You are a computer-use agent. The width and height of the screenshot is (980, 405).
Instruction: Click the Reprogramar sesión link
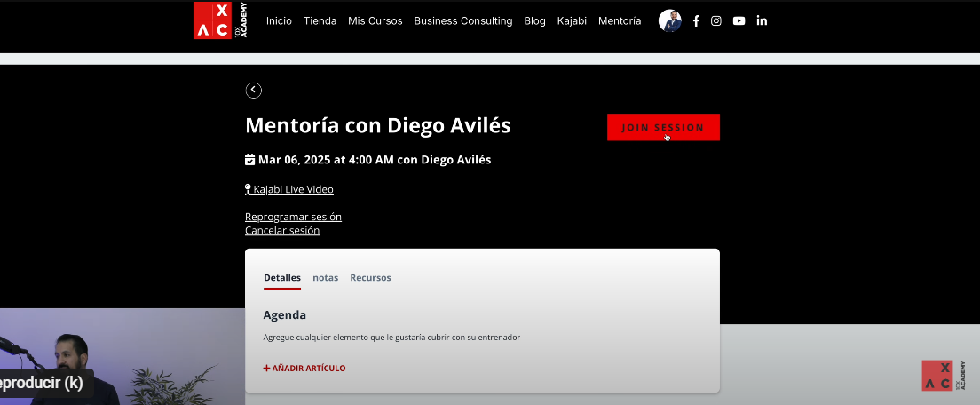coord(293,217)
